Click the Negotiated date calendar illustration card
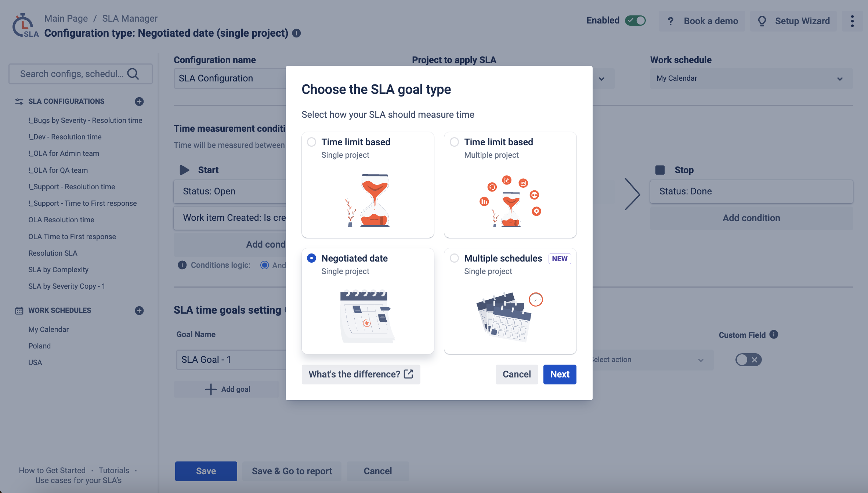Image resolution: width=868 pixels, height=493 pixels. pyautogui.click(x=368, y=301)
